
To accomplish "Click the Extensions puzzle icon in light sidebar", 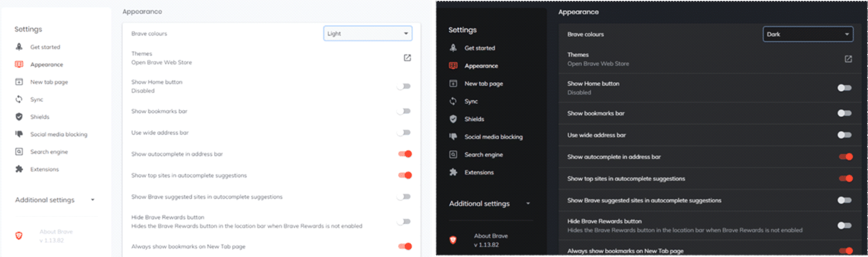I will [x=19, y=169].
